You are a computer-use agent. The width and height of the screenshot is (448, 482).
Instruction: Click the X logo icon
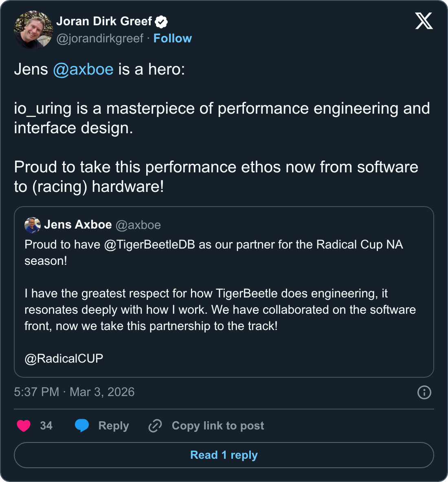tap(424, 20)
